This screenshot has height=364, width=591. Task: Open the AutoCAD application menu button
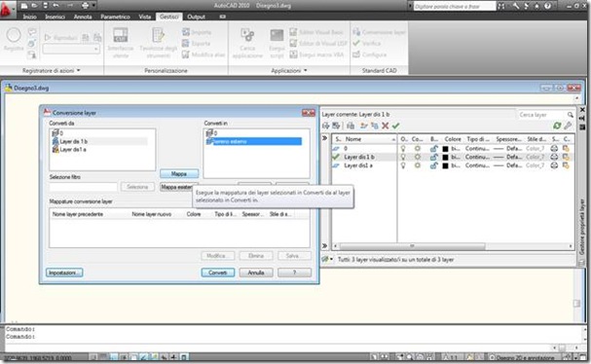(x=7, y=10)
